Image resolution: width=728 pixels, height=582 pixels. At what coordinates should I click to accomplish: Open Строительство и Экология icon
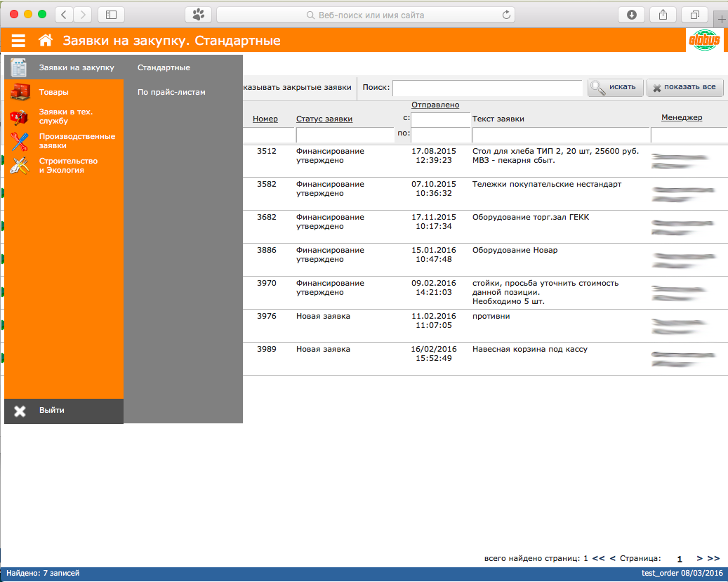(20, 166)
